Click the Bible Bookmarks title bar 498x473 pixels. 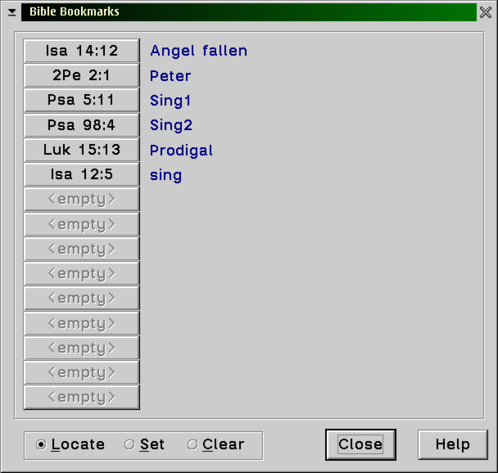point(249,12)
